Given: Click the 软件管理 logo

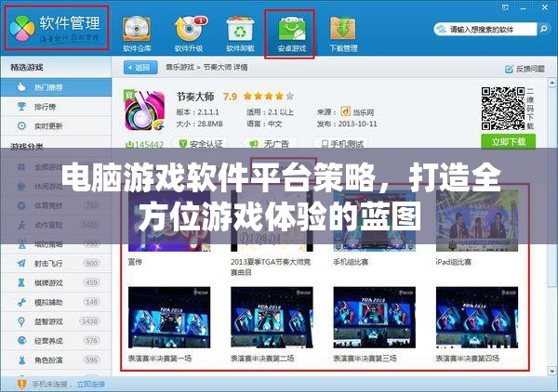Looking at the screenshot, I should click(x=56, y=28).
